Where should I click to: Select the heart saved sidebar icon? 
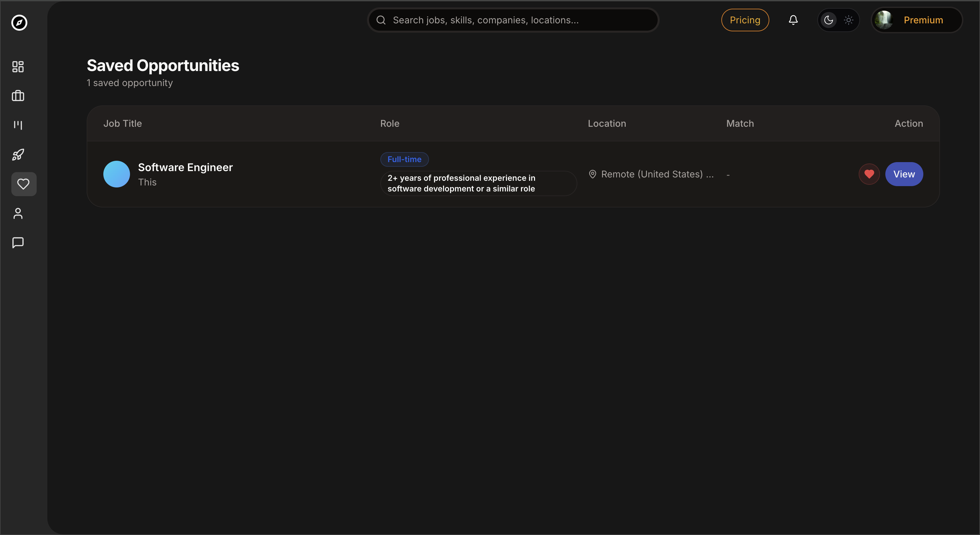[x=24, y=184]
